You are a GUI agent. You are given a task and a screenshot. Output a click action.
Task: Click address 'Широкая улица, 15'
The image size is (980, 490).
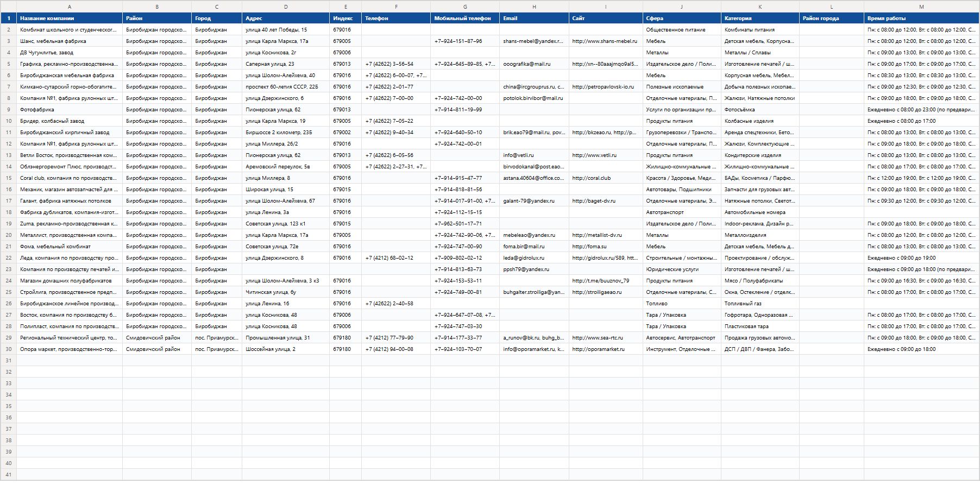pyautogui.click(x=286, y=189)
